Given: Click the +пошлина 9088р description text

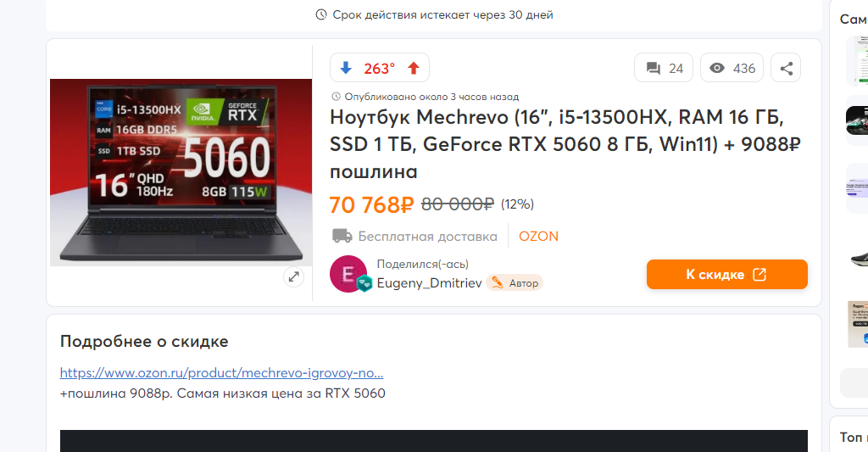Looking at the screenshot, I should point(223,393).
